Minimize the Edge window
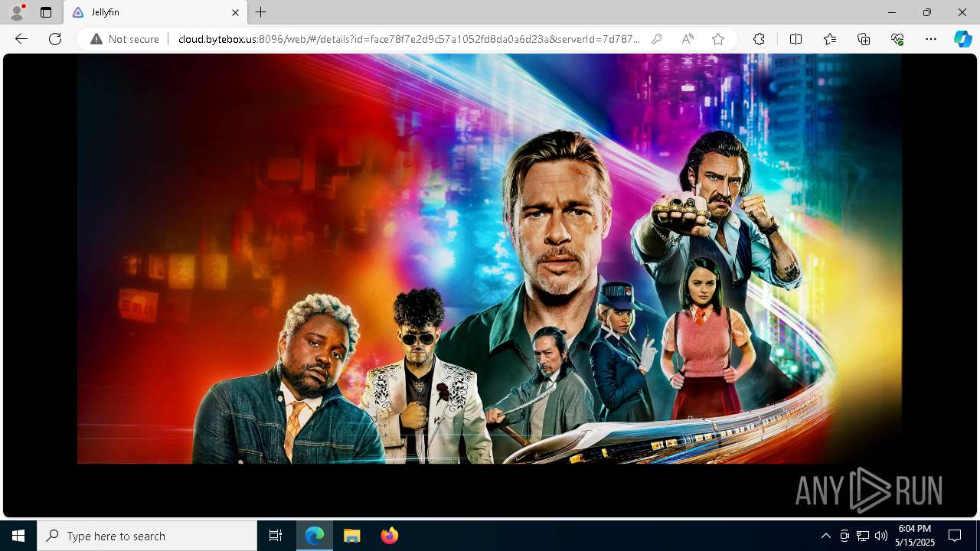 coord(892,12)
